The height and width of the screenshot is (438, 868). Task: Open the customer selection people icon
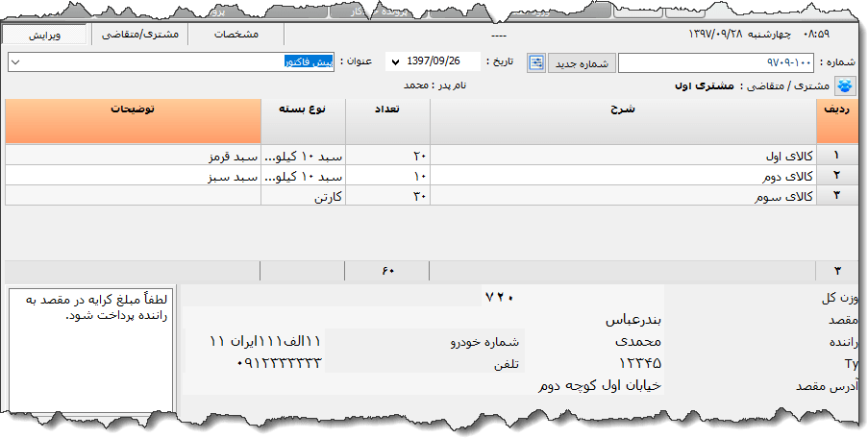pyautogui.click(x=845, y=85)
